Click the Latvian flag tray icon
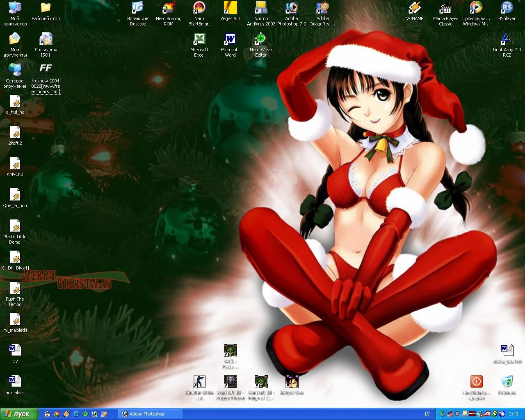 coord(472,414)
